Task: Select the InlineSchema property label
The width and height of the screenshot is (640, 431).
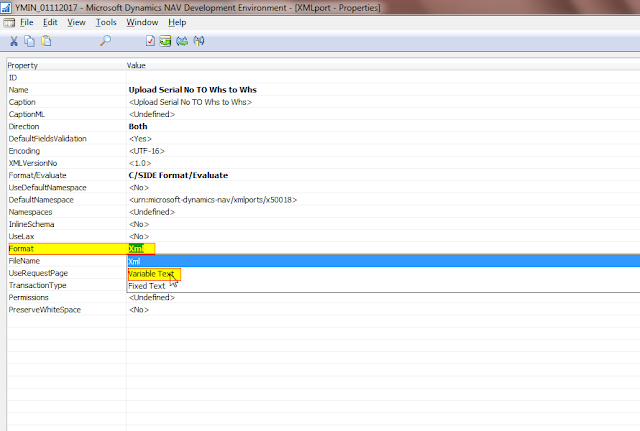Action: pos(31,224)
